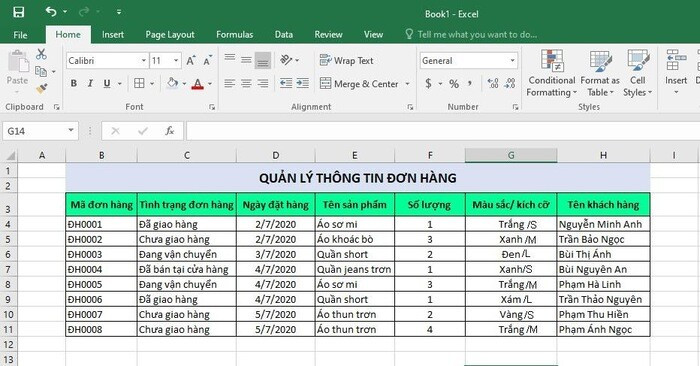Click Decrease Decimal icon
This screenshot has height=366, width=700.
tap(509, 83)
